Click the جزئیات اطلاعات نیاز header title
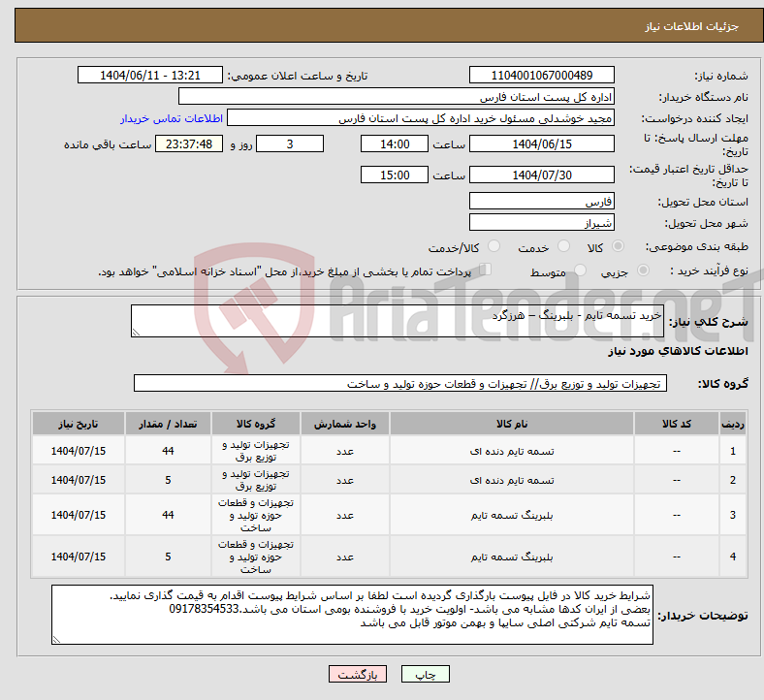Image resolution: width=764 pixels, height=700 pixels. click(692, 26)
